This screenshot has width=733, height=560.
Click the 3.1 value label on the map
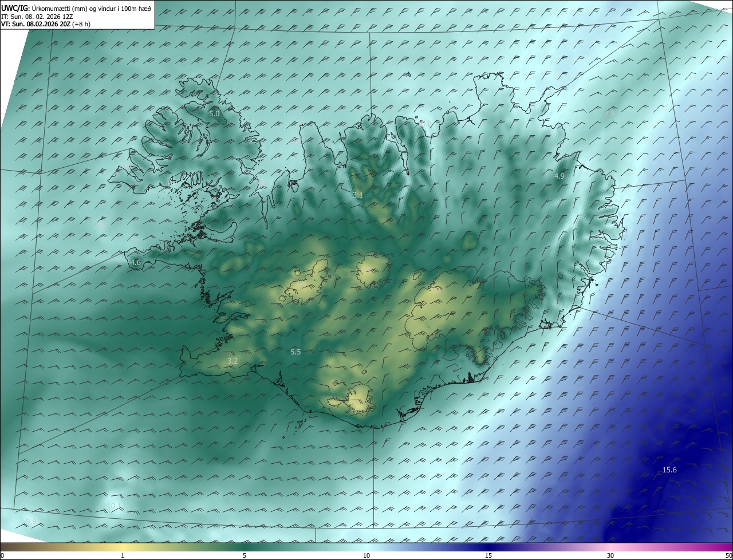click(358, 195)
